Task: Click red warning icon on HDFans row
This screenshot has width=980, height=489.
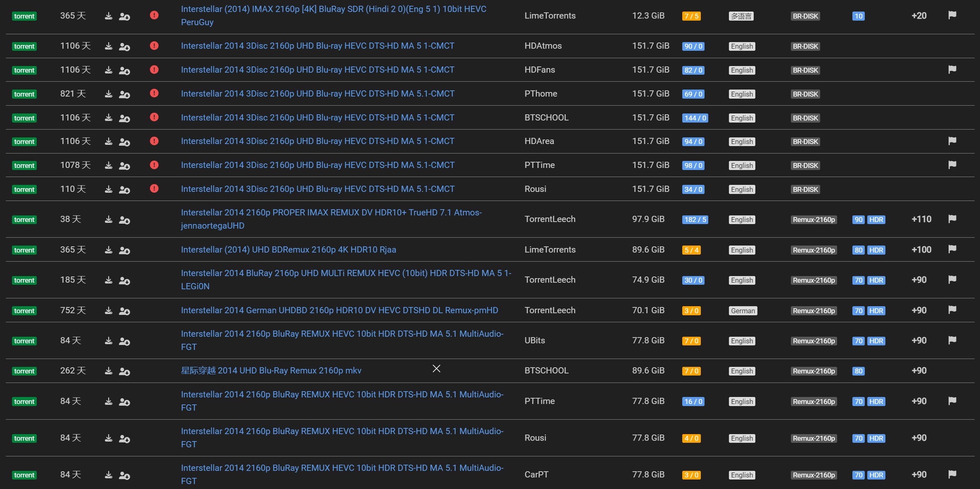Action: click(154, 70)
